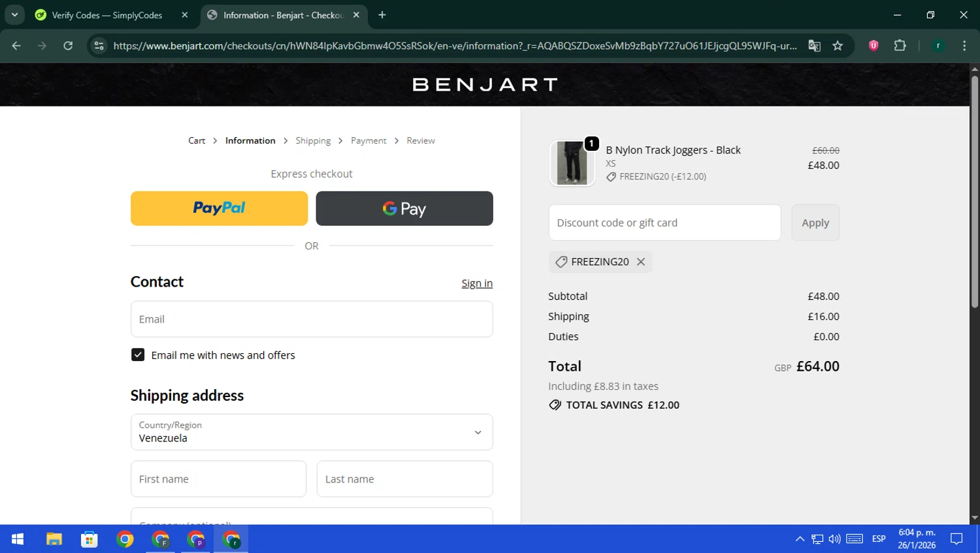The width and height of the screenshot is (980, 553).
Task: Click the First name field
Action: click(x=218, y=479)
